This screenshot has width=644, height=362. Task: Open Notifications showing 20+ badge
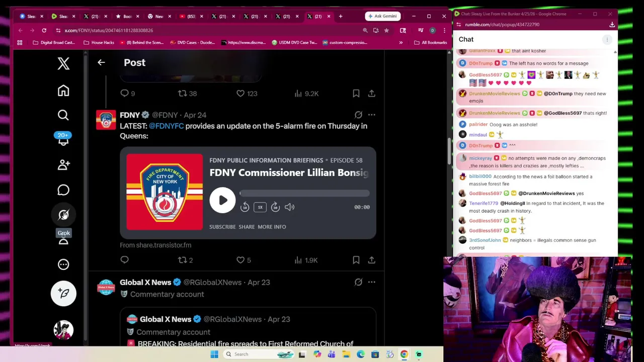click(63, 139)
